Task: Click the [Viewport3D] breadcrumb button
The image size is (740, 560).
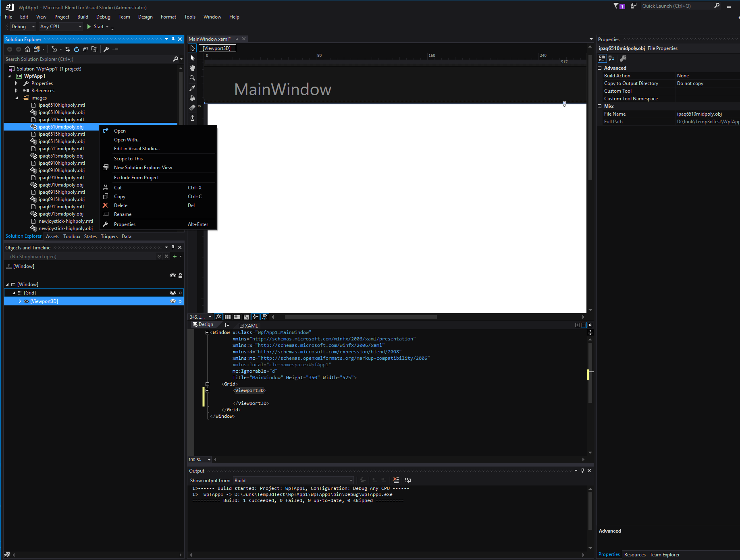Action: 217,48
